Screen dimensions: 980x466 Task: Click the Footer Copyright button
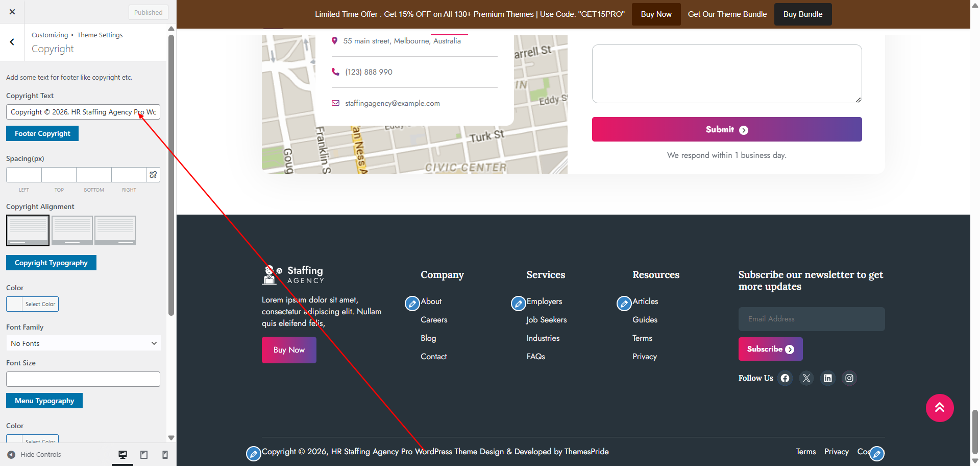pyautogui.click(x=42, y=133)
